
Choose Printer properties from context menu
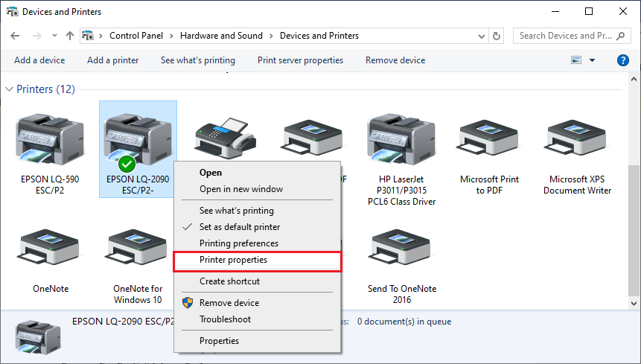233,261
